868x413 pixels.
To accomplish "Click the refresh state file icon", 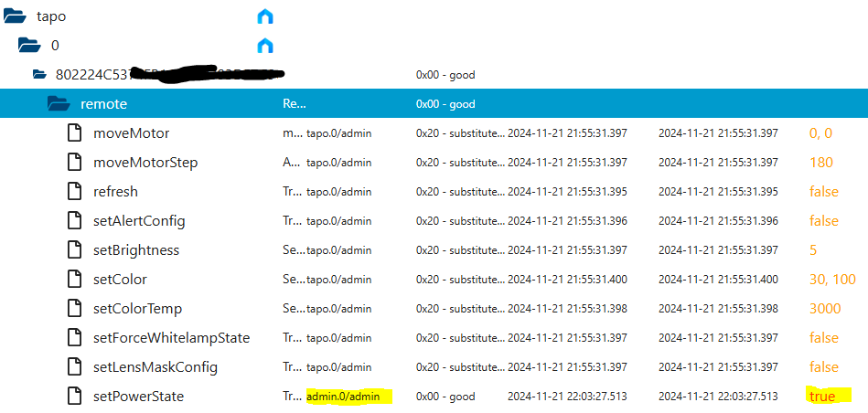I will click(x=75, y=192).
